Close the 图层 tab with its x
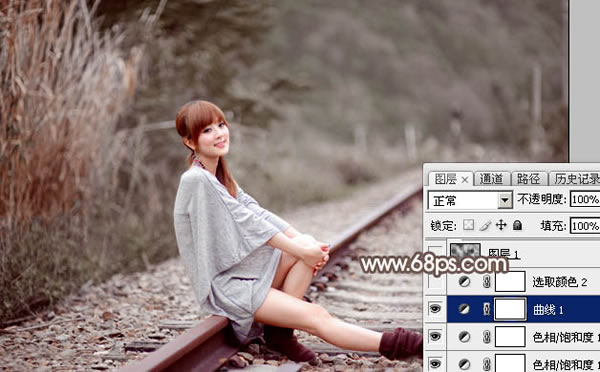Screen dimensions: 600x372 click(465, 179)
